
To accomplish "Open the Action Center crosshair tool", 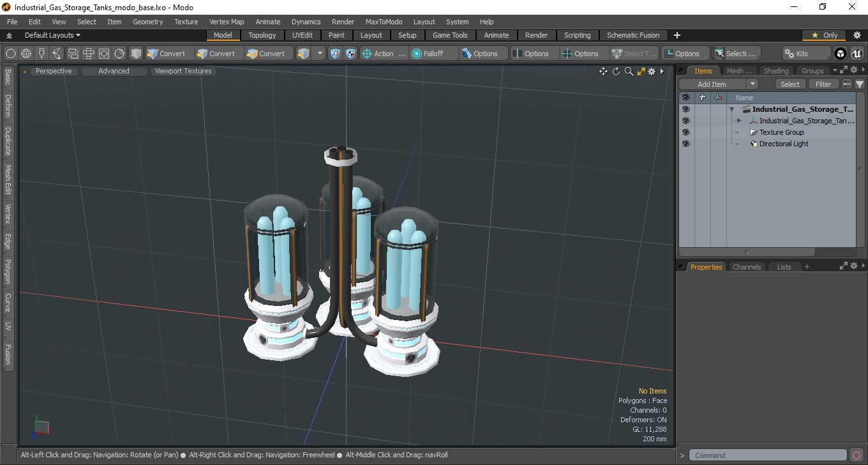I will (384, 54).
